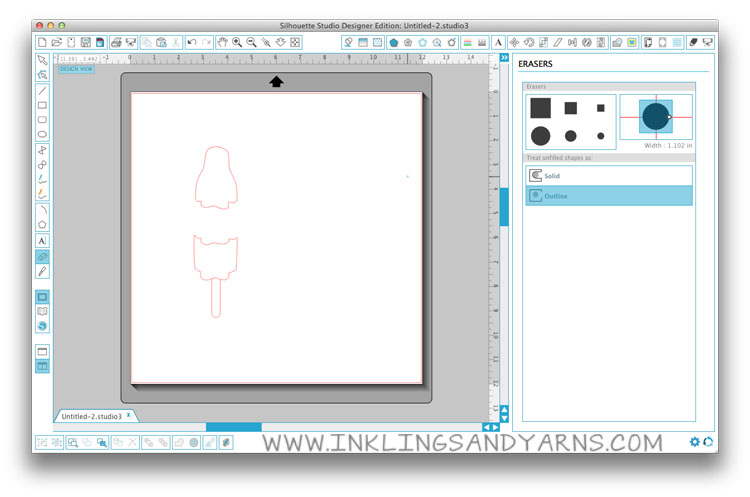
Task: Click the scroll-down arrow on vertical scrollbar
Action: coord(504,419)
